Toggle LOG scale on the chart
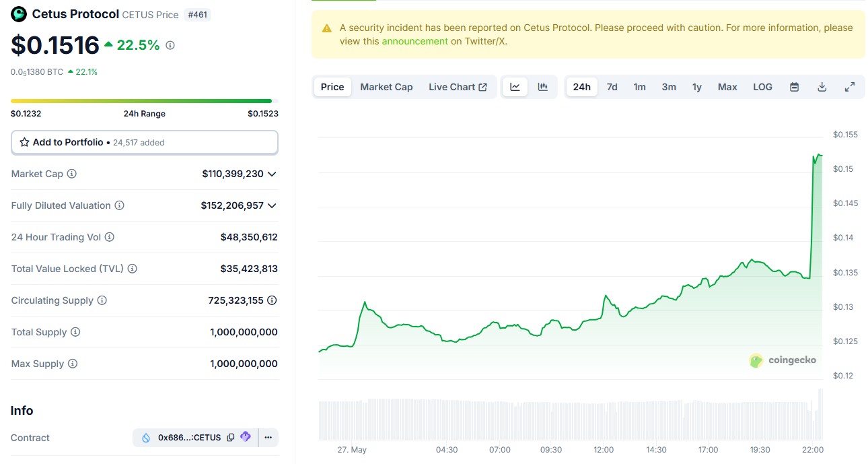The width and height of the screenshot is (868, 464). [762, 87]
